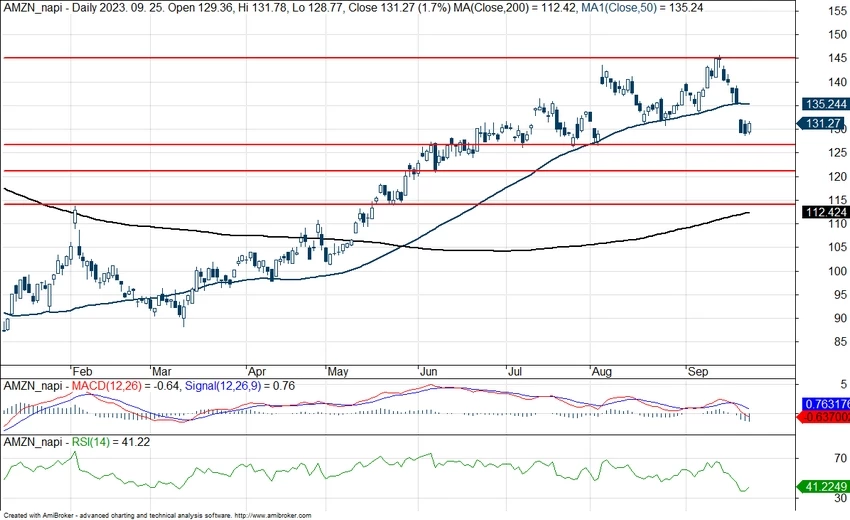The height and width of the screenshot is (520, 850).
Task: Click the Feb label on time axis
Action: pyautogui.click(x=82, y=372)
